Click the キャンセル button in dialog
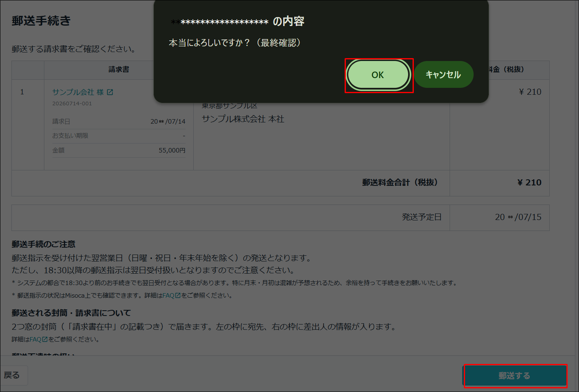Image resolution: width=579 pixels, height=392 pixels. point(444,74)
